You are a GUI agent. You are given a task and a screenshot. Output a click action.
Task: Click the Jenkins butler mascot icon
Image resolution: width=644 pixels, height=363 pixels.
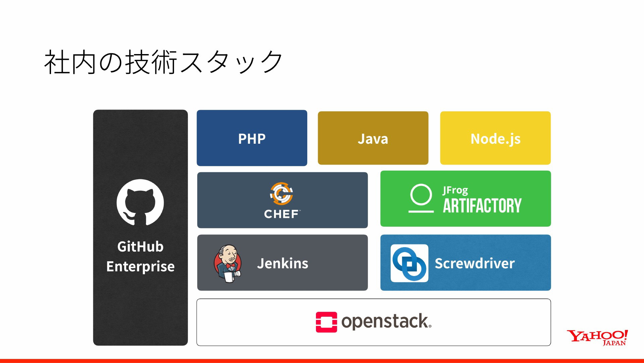coord(228,263)
